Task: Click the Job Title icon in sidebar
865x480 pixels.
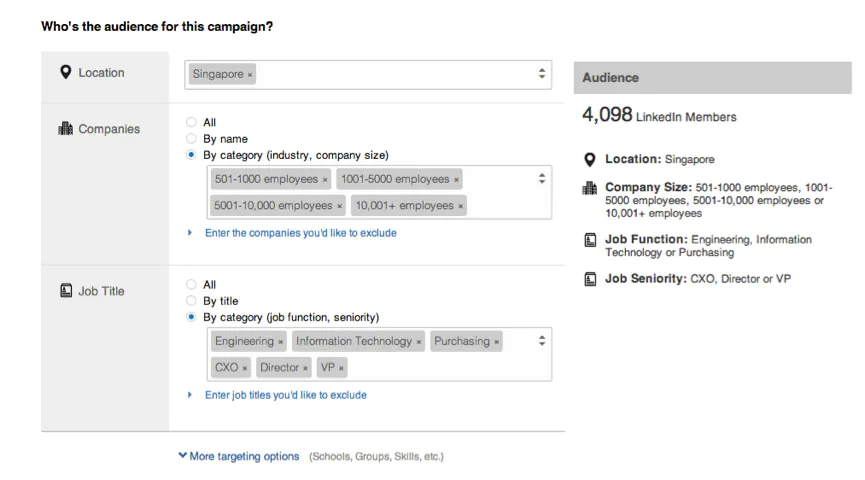Action: 66,291
